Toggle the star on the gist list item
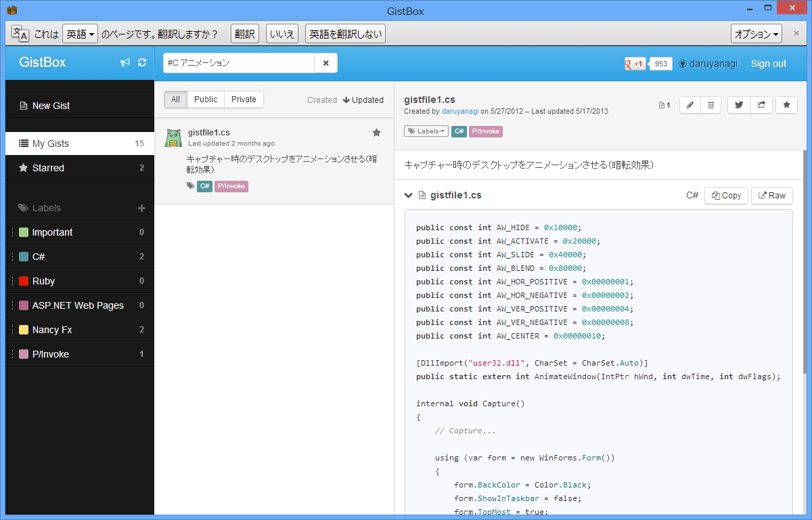 pos(376,133)
